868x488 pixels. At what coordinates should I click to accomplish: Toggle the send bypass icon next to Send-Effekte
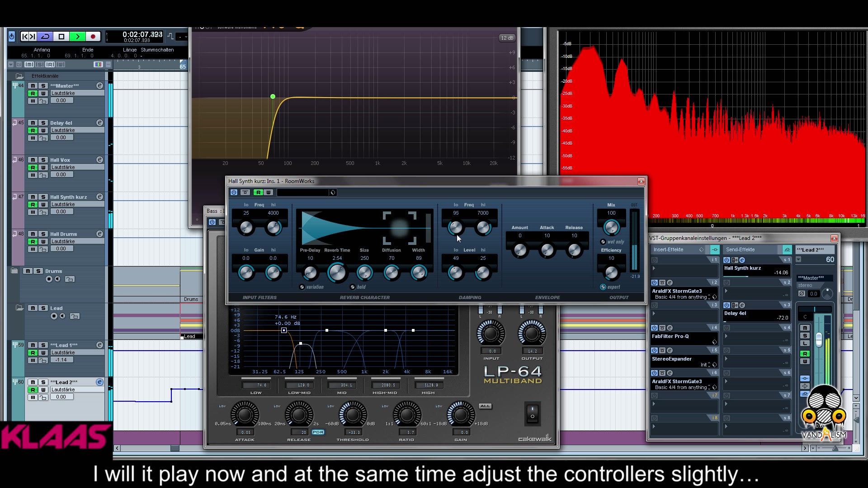787,249
